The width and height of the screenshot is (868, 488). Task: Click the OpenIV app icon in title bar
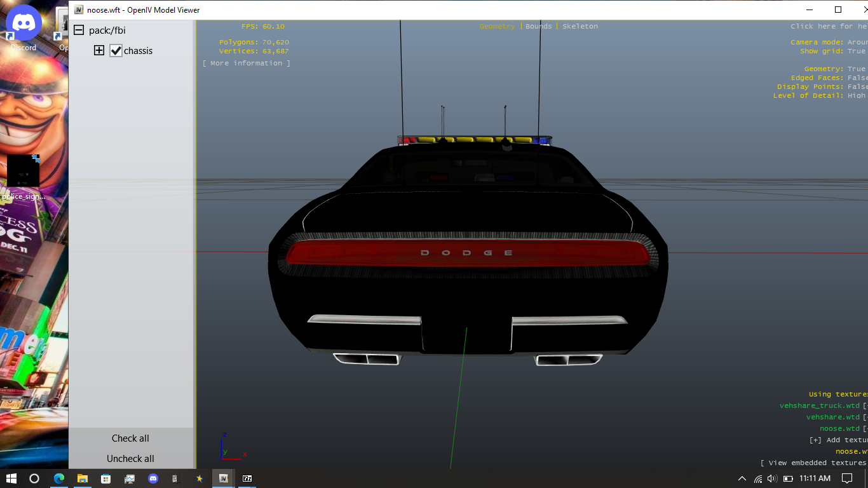click(79, 10)
